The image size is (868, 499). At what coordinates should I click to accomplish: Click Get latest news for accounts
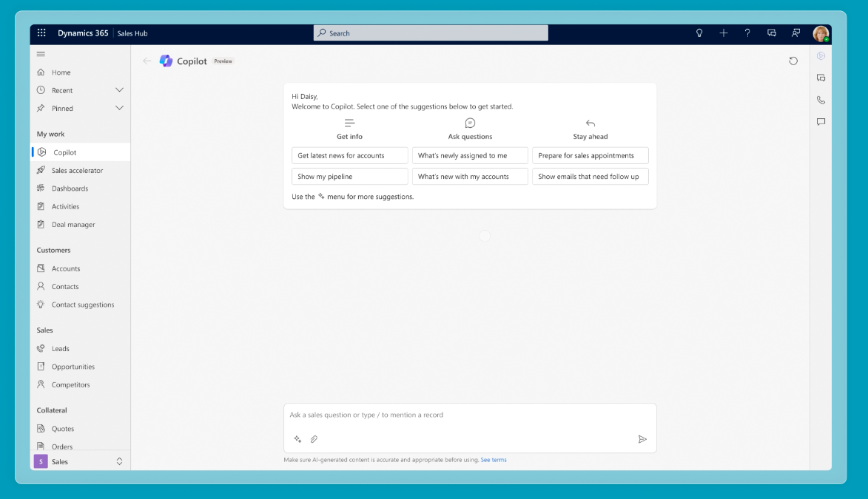click(349, 155)
